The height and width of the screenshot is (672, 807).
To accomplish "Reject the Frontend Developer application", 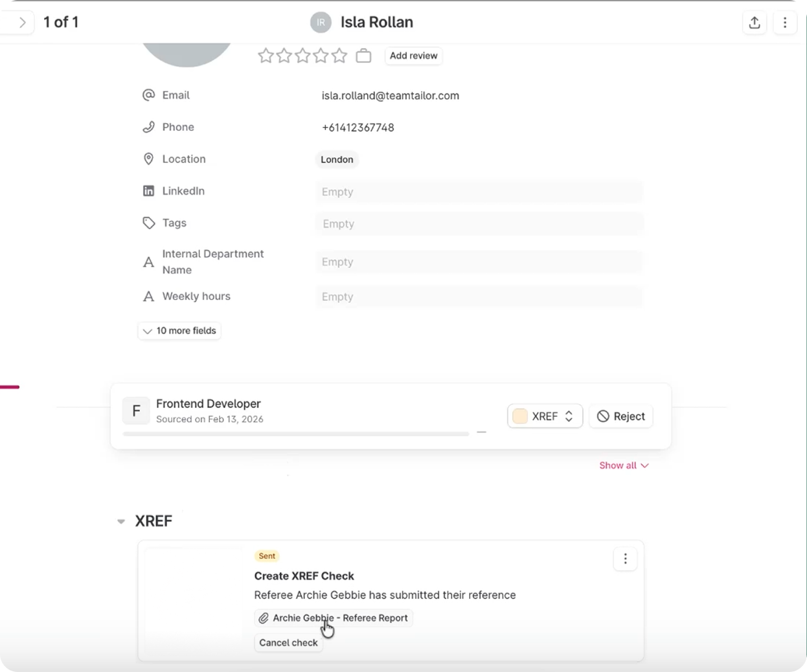I will click(x=620, y=416).
